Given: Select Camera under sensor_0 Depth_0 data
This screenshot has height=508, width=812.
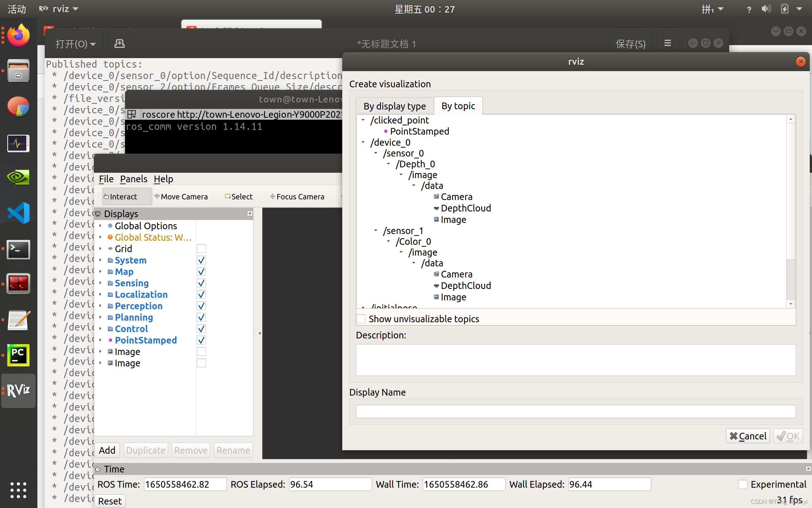Looking at the screenshot, I should pyautogui.click(x=453, y=197).
